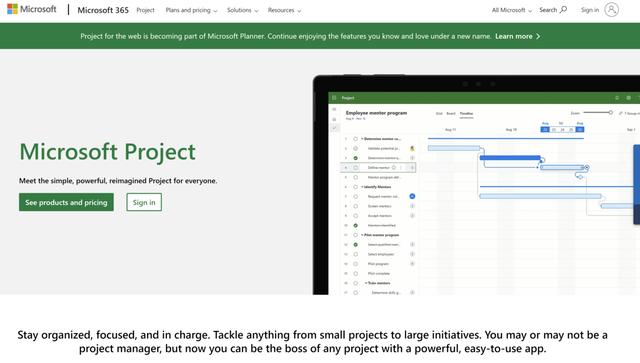
Task: Click the account avatar icon in the header
Action: click(x=611, y=9)
